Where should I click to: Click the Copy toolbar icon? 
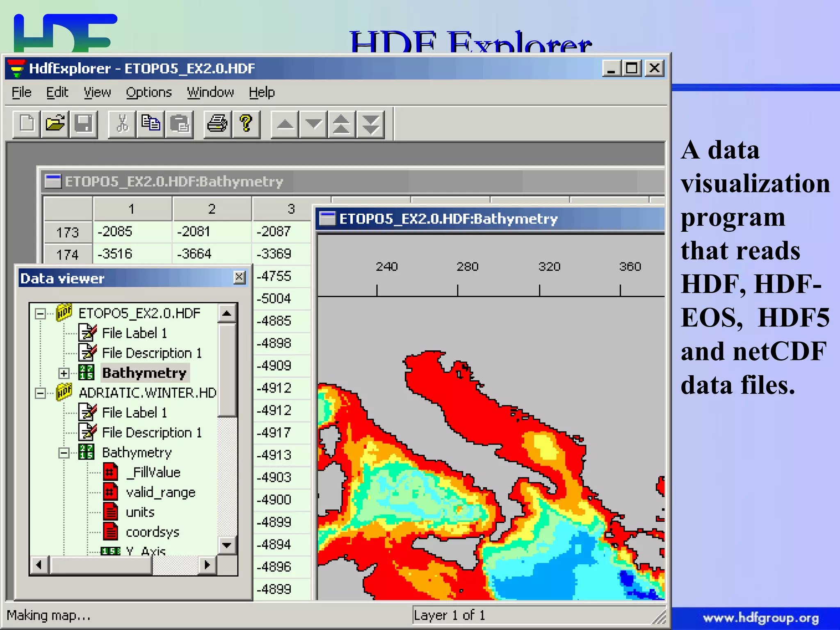151,124
